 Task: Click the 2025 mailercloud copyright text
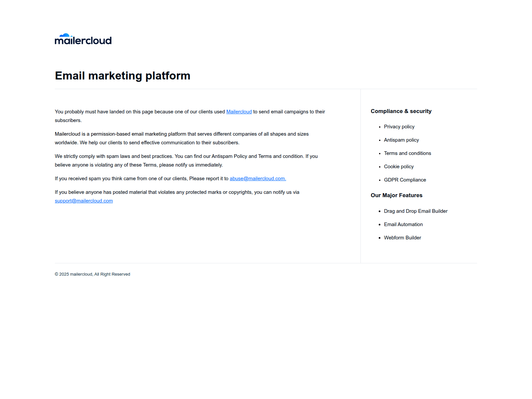coord(92,274)
